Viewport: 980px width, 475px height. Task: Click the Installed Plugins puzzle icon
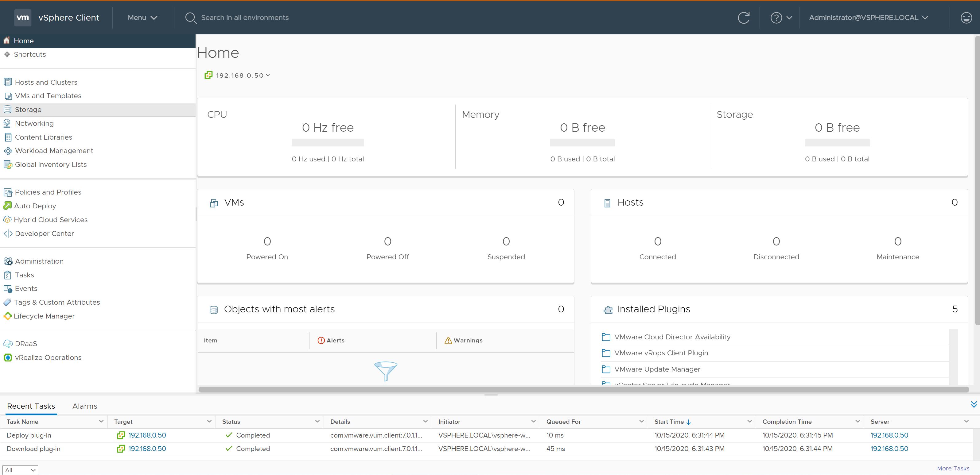[608, 310]
